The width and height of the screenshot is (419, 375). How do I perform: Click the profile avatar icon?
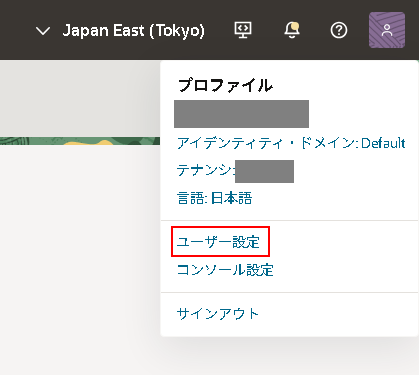pyautogui.click(x=387, y=30)
